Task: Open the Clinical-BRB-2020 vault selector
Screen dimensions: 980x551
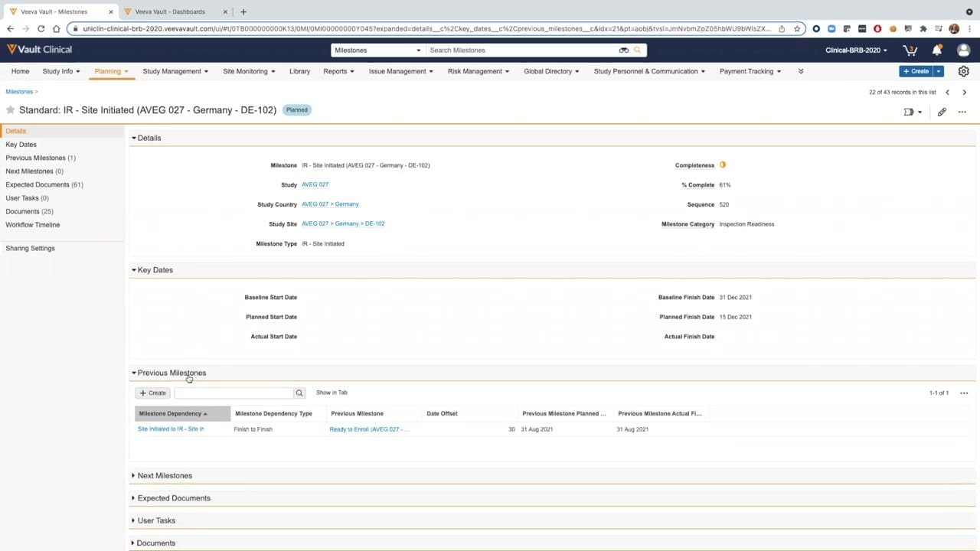Action: tap(856, 50)
